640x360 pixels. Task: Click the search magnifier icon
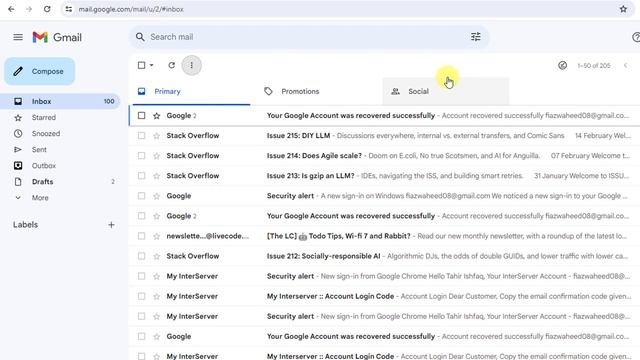pos(140,37)
